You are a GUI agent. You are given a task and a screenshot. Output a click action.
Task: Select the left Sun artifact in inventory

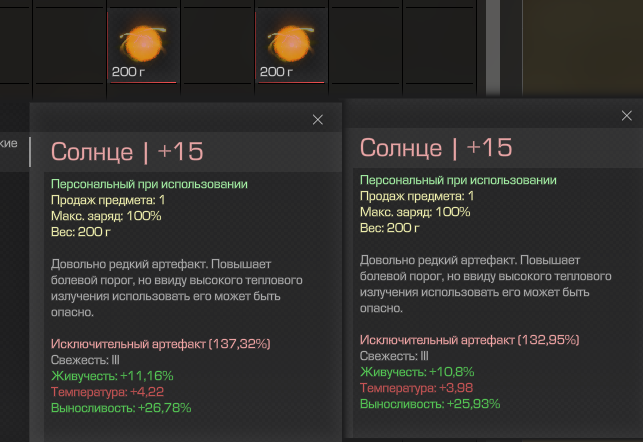[x=142, y=43]
